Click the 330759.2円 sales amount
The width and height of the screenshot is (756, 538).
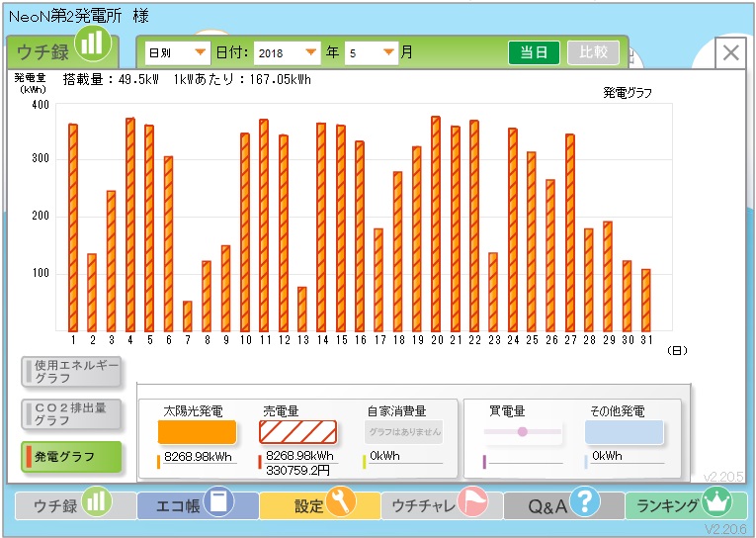pos(297,470)
